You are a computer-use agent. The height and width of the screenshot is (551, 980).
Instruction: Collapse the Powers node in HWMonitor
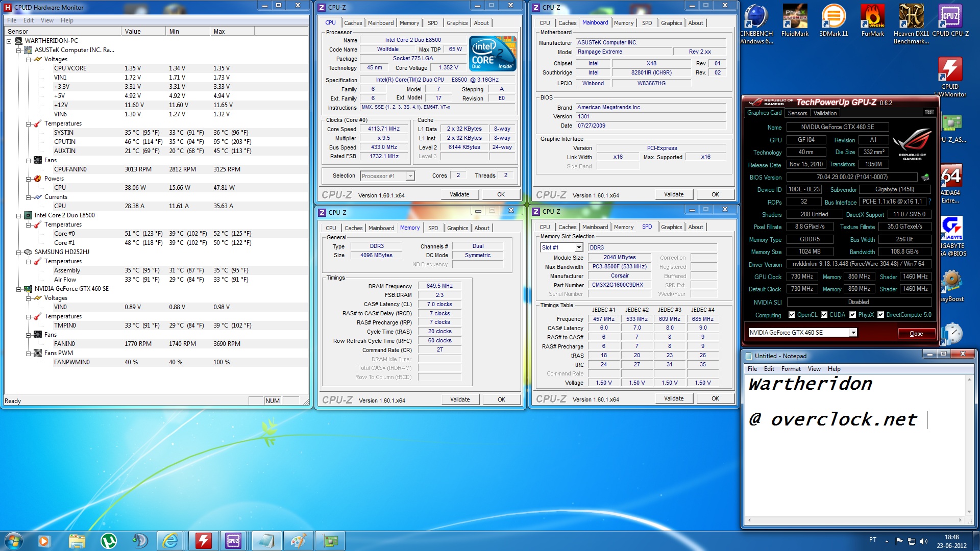pos(29,179)
